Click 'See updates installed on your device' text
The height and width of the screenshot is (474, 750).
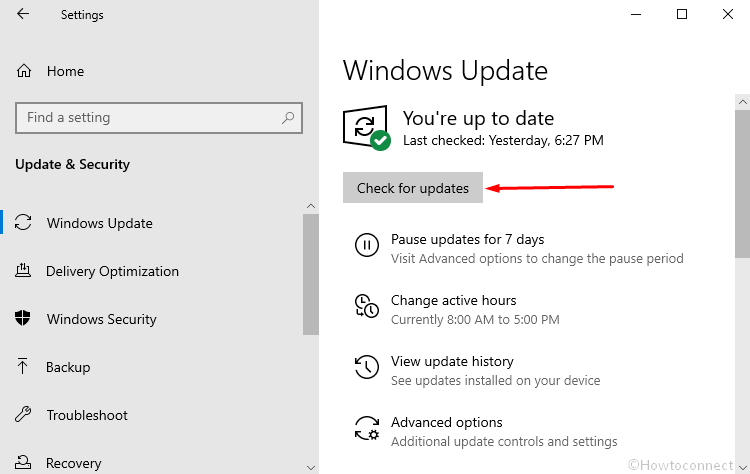click(496, 381)
